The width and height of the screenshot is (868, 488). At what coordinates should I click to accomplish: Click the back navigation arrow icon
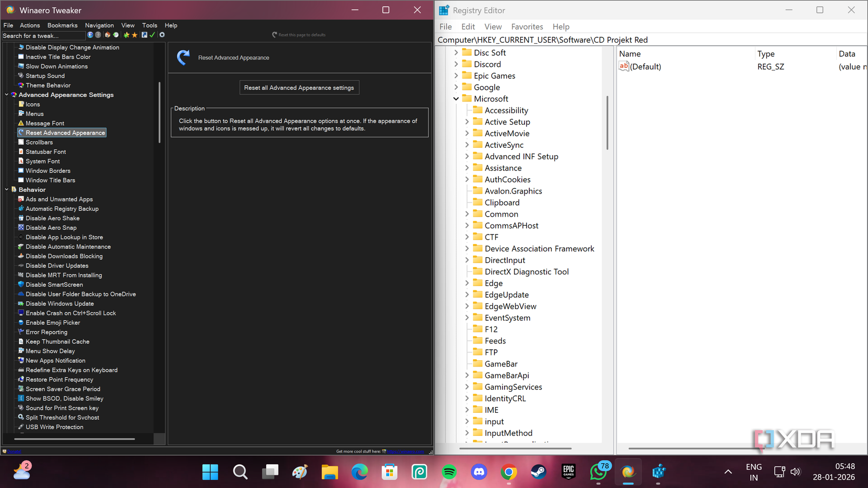click(90, 35)
